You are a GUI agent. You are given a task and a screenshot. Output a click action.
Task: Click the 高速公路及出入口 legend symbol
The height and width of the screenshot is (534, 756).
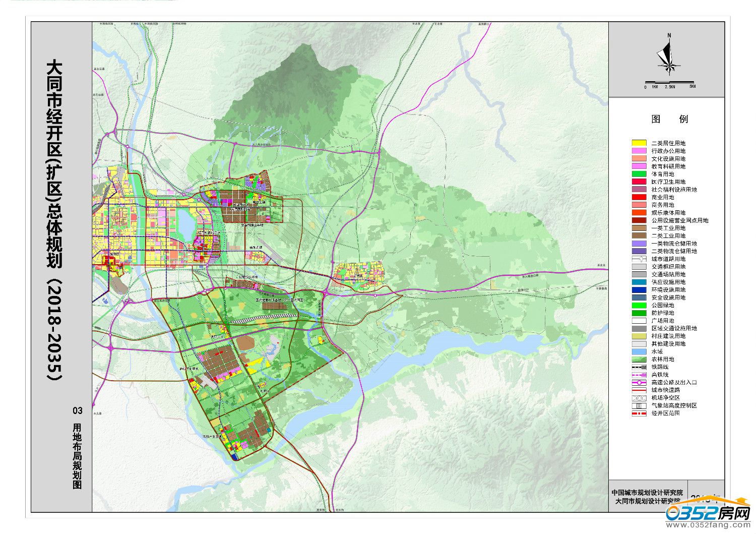coord(639,382)
